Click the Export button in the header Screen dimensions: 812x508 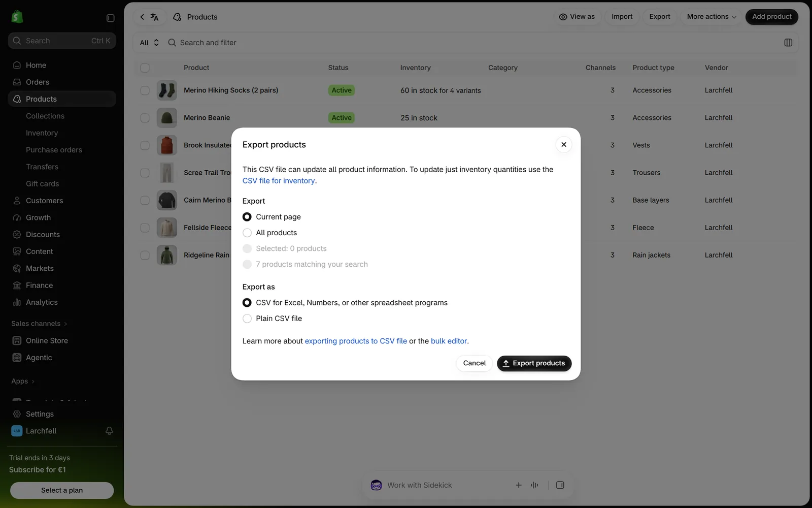point(660,17)
